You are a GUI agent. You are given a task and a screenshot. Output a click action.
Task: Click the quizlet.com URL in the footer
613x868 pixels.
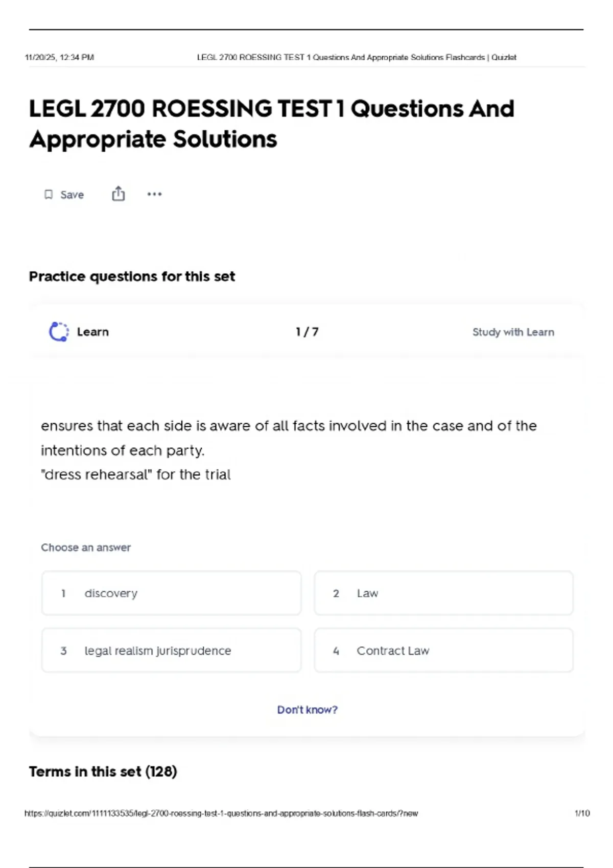point(221,813)
